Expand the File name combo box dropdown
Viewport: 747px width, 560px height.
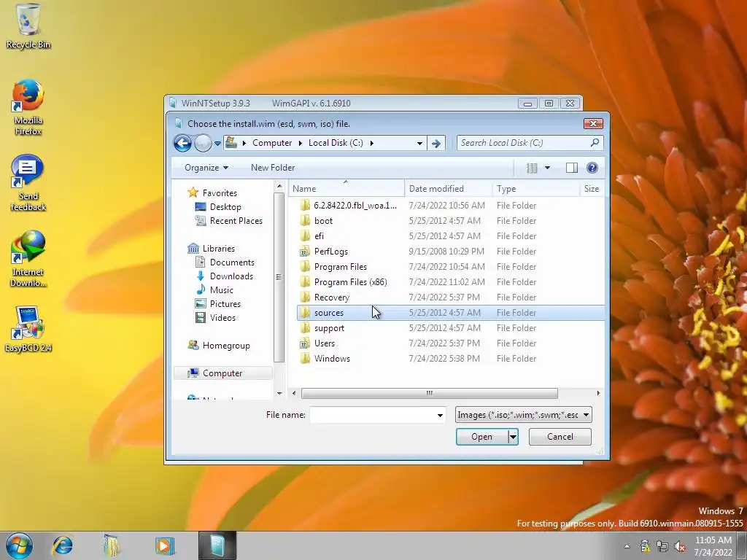pyautogui.click(x=440, y=415)
